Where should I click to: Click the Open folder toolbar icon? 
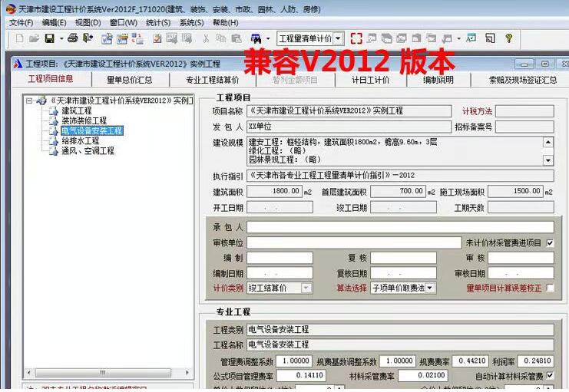[34, 38]
